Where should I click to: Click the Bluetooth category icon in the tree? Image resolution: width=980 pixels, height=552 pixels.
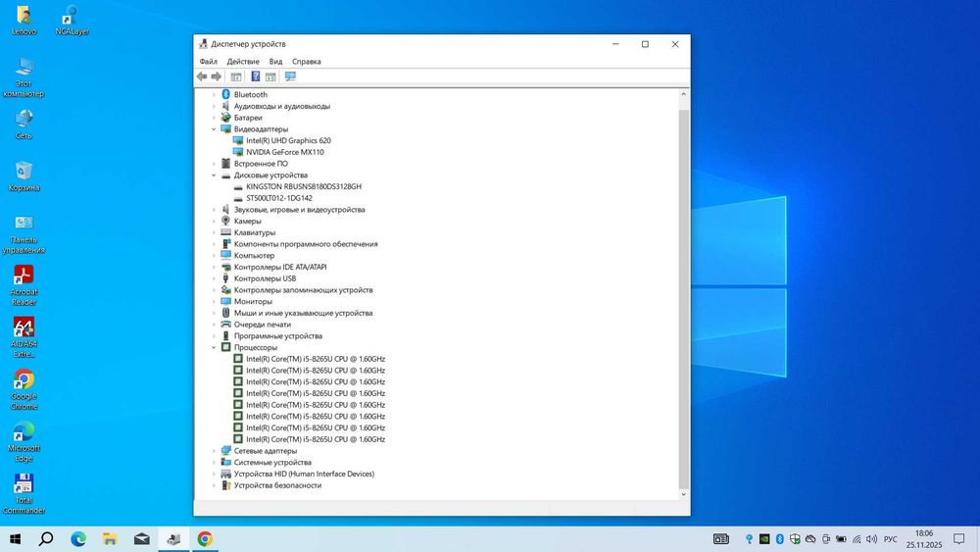225,94
